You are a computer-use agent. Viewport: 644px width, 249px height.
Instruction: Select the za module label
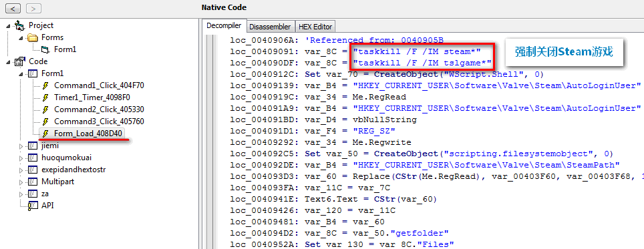click(x=45, y=194)
